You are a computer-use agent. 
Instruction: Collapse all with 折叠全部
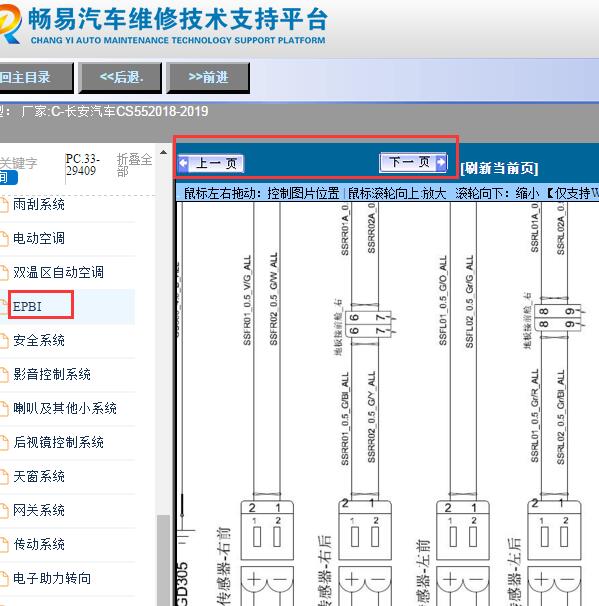(134, 165)
